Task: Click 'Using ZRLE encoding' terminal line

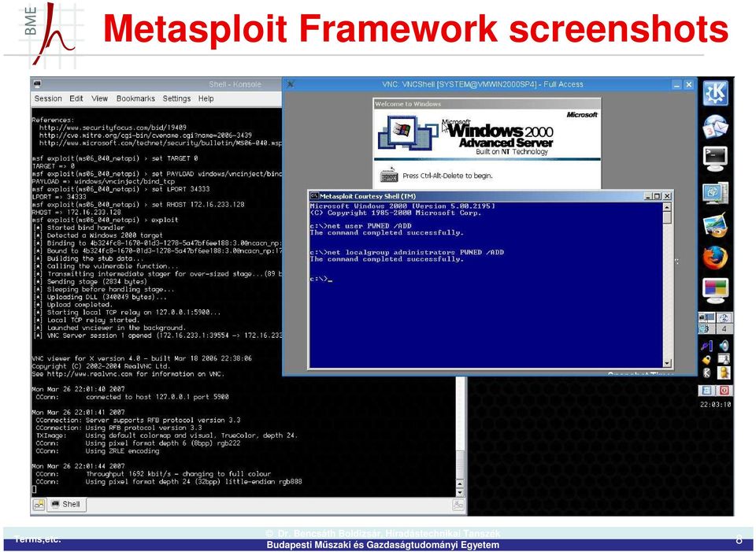Action: [98, 451]
